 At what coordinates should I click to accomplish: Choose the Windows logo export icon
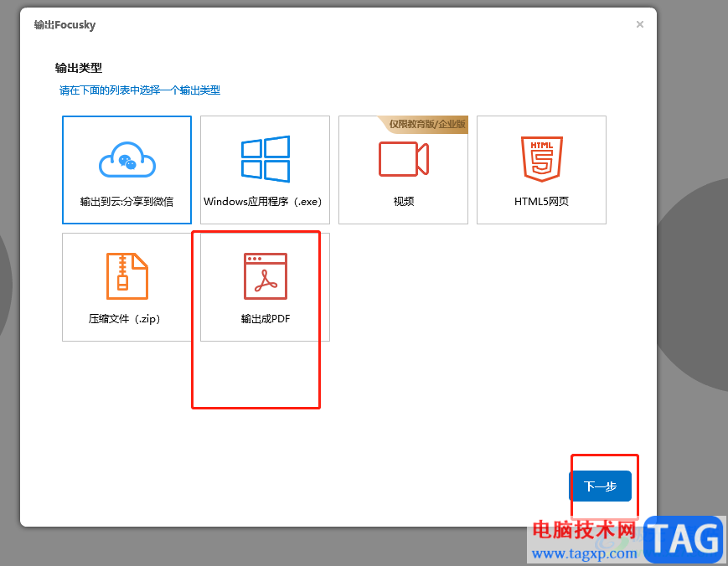[x=265, y=159]
